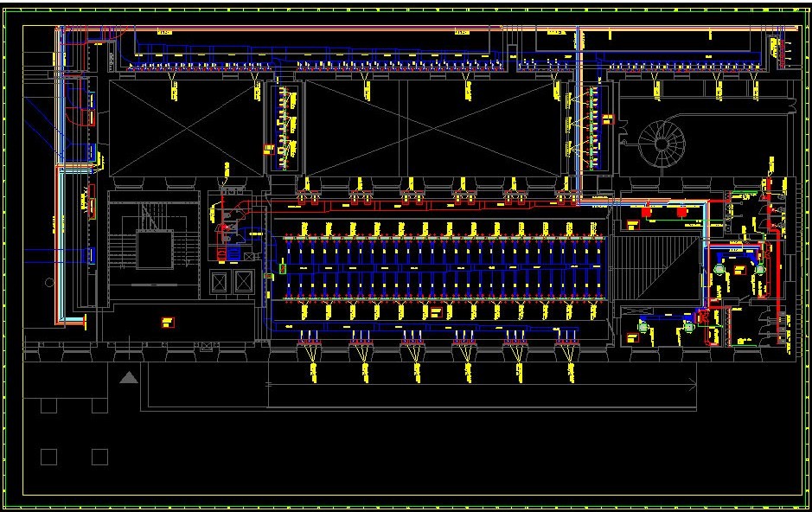This screenshot has width=812, height=512.
Task: Click the left red square equipment block
Action: coord(645,211)
